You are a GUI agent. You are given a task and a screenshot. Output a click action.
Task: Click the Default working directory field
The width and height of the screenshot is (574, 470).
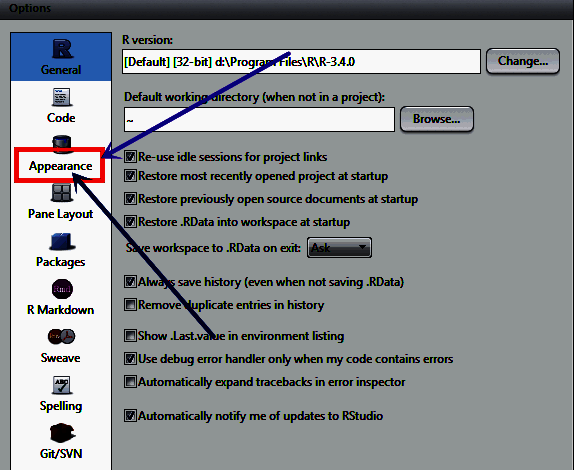click(259, 119)
